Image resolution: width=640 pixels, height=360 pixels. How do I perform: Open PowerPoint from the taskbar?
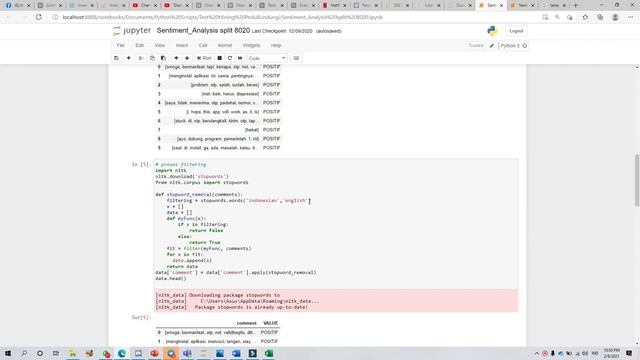coord(154,353)
